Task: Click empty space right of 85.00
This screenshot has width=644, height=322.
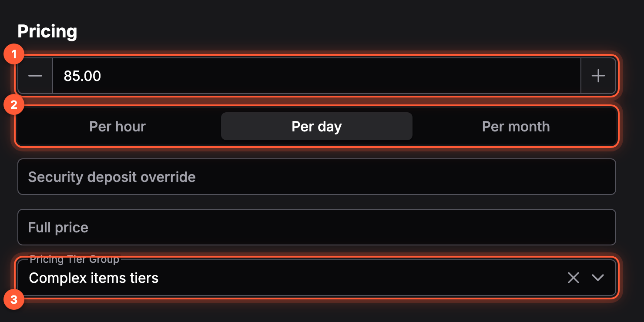Action: click(x=339, y=76)
